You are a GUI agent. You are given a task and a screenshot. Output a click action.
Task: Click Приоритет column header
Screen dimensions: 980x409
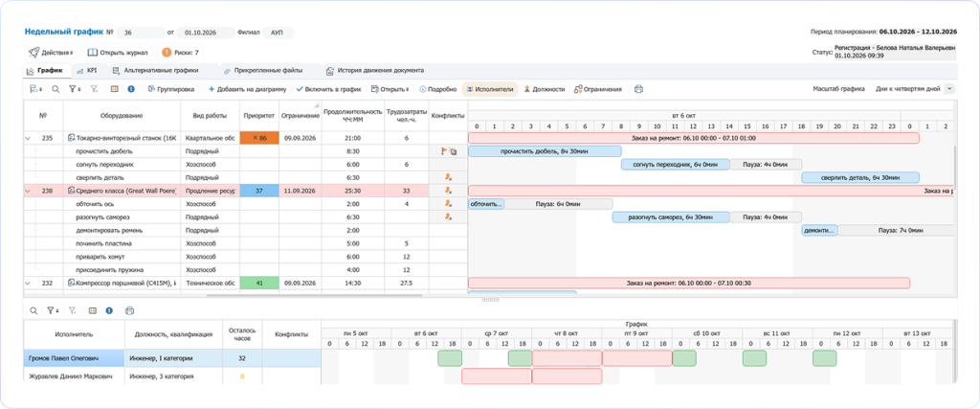point(258,116)
